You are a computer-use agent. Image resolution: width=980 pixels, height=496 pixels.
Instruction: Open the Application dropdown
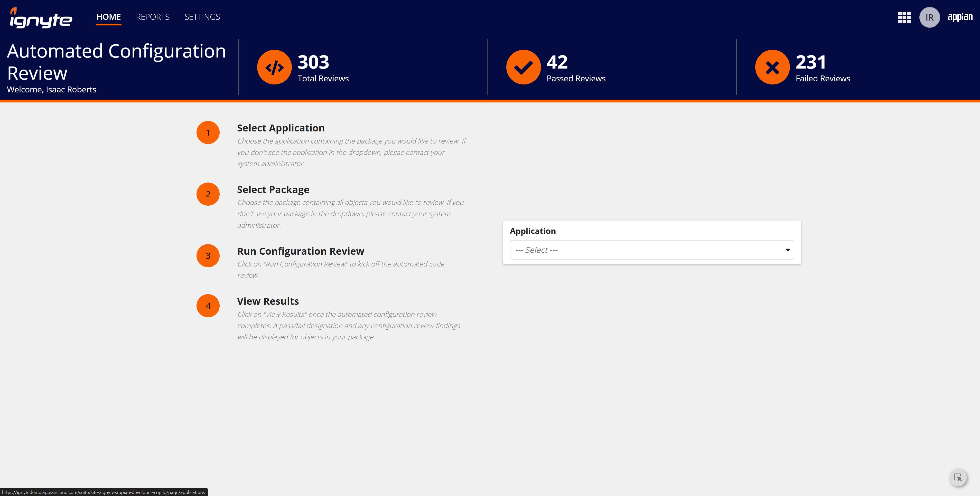click(652, 250)
